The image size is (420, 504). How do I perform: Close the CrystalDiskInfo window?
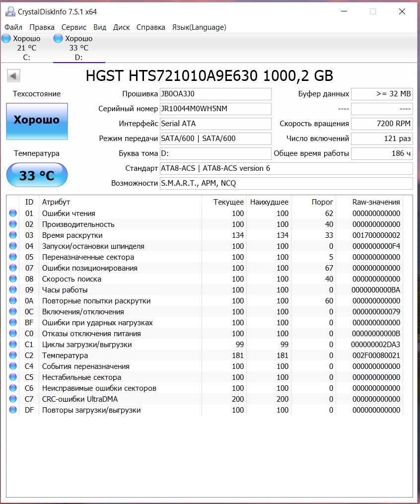click(402, 11)
